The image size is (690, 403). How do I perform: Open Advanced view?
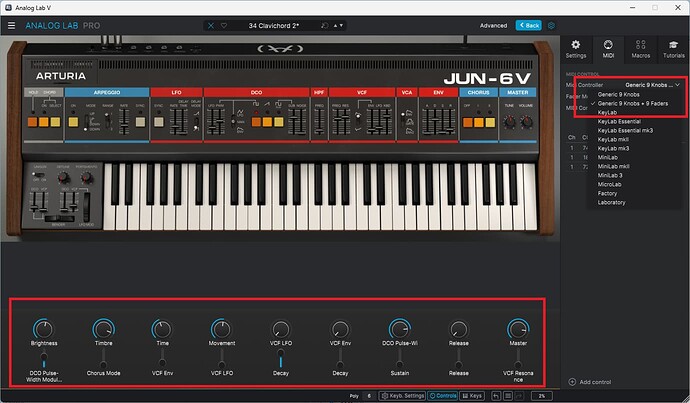[493, 26]
